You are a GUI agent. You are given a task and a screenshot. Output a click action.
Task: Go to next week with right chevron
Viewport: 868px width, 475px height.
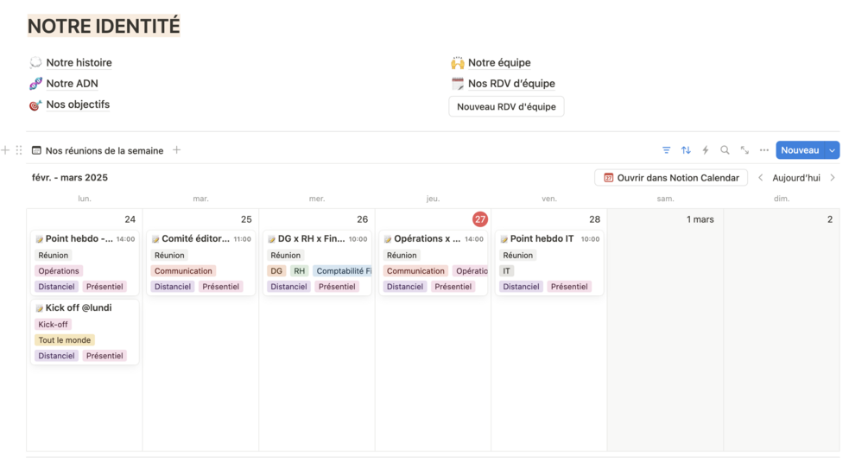[x=833, y=178]
